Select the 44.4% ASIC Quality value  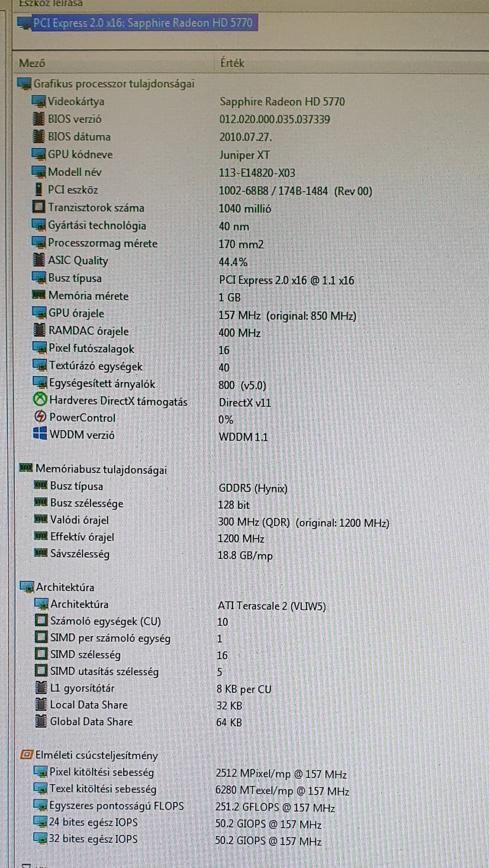[x=233, y=262]
